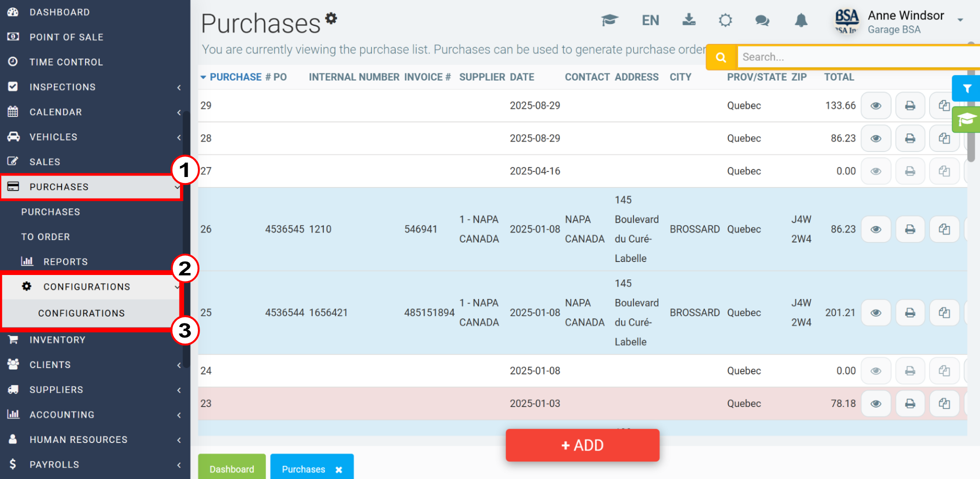This screenshot has width=980, height=479.
Task: Duplicate purchase 25 with the copy icon
Action: click(x=944, y=312)
